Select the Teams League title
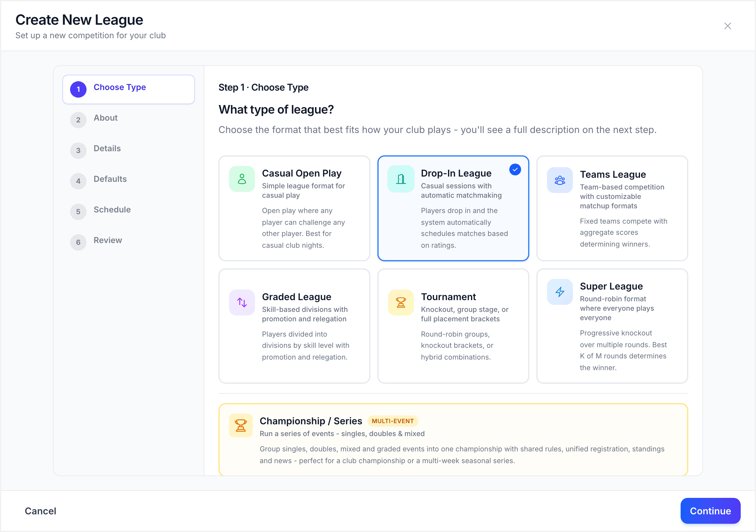Image resolution: width=756 pixels, height=532 pixels. [x=613, y=174]
